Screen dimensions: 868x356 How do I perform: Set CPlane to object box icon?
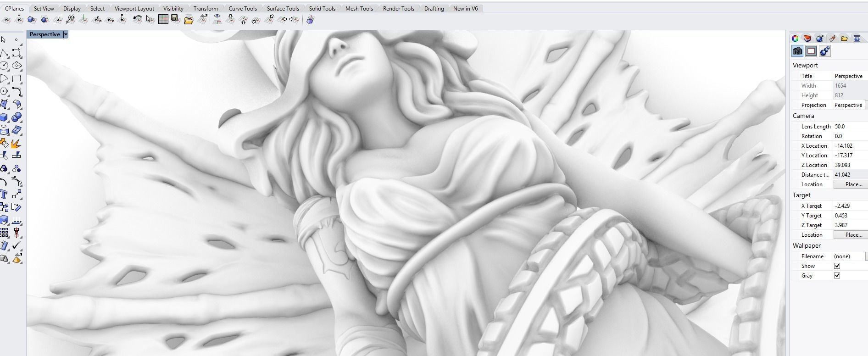[31, 19]
